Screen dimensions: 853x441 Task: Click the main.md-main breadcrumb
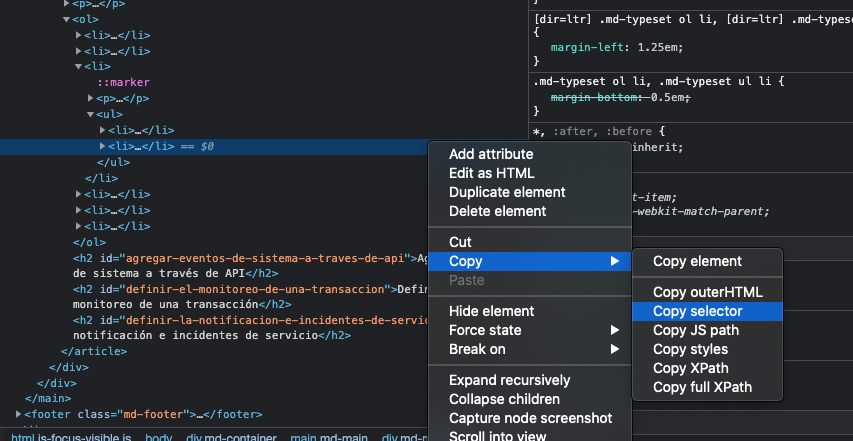point(329,437)
